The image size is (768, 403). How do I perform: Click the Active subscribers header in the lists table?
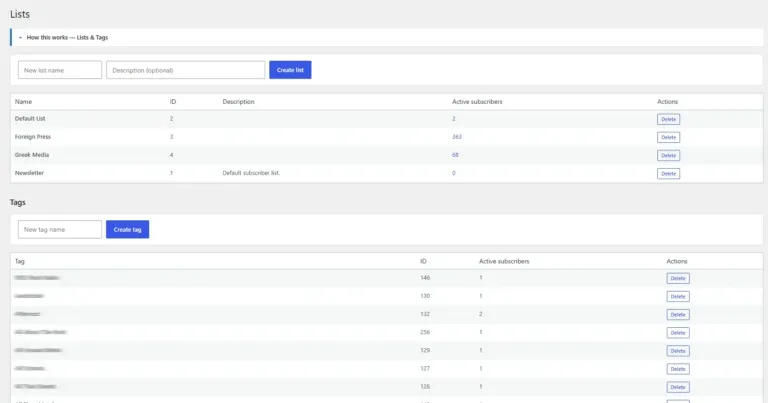pos(477,102)
